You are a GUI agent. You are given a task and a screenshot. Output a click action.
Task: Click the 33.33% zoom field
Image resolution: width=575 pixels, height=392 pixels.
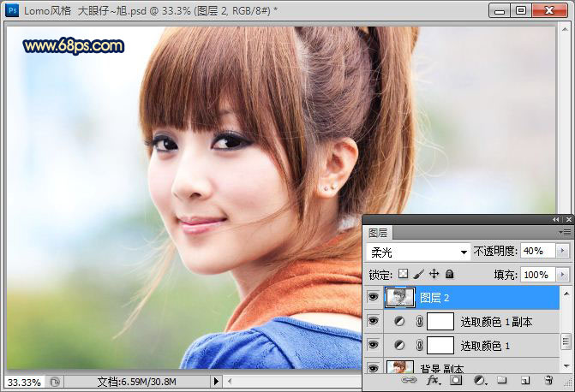point(24,382)
